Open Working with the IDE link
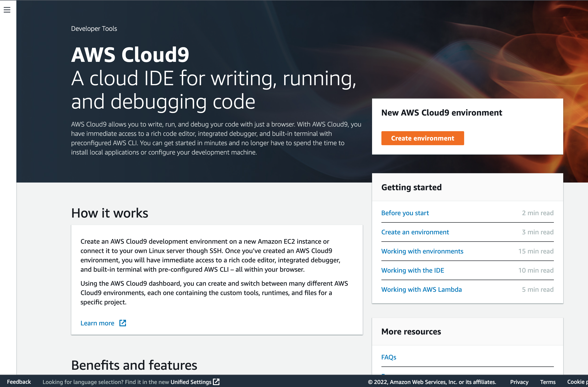 coord(412,270)
